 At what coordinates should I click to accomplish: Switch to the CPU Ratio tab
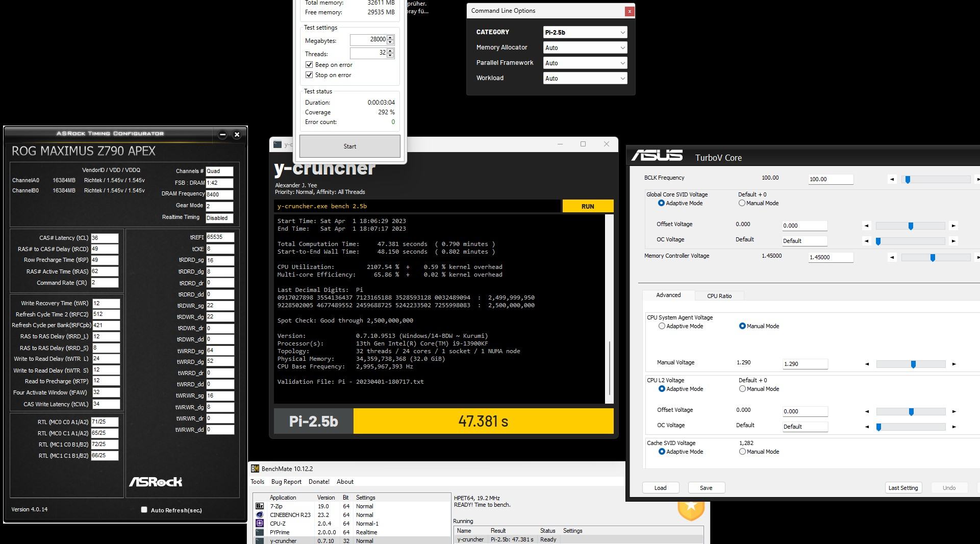click(719, 296)
